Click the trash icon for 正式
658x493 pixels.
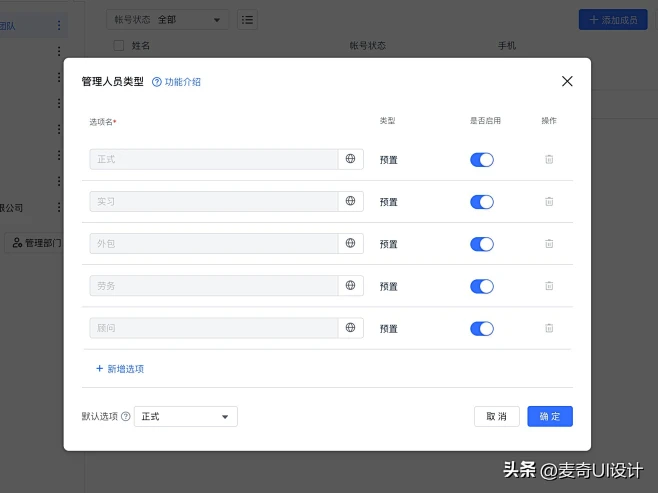point(549,159)
